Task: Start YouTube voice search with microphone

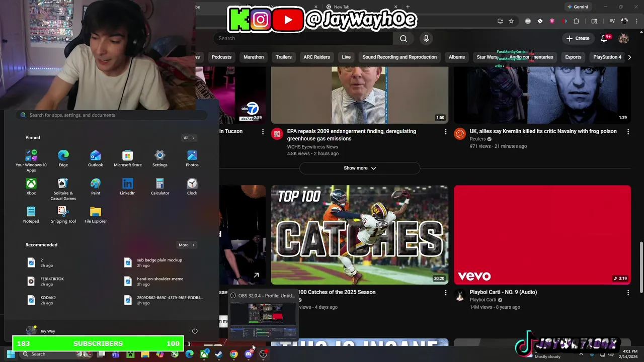Action: (426, 38)
